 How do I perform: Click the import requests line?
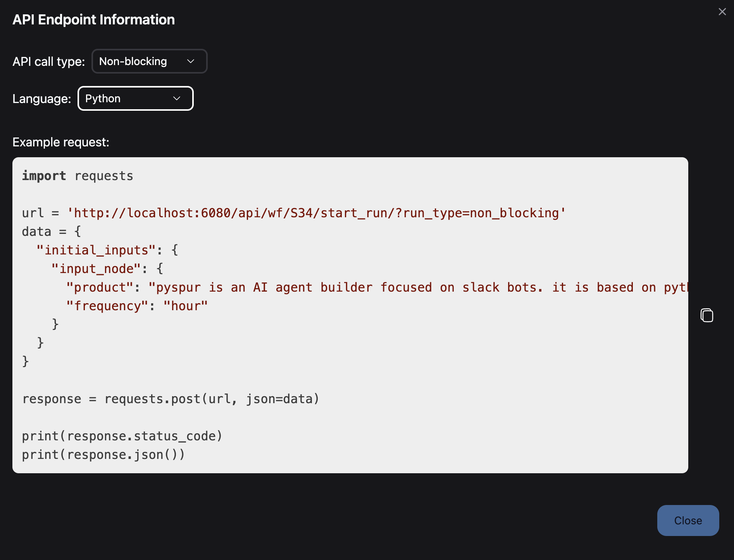point(78,175)
